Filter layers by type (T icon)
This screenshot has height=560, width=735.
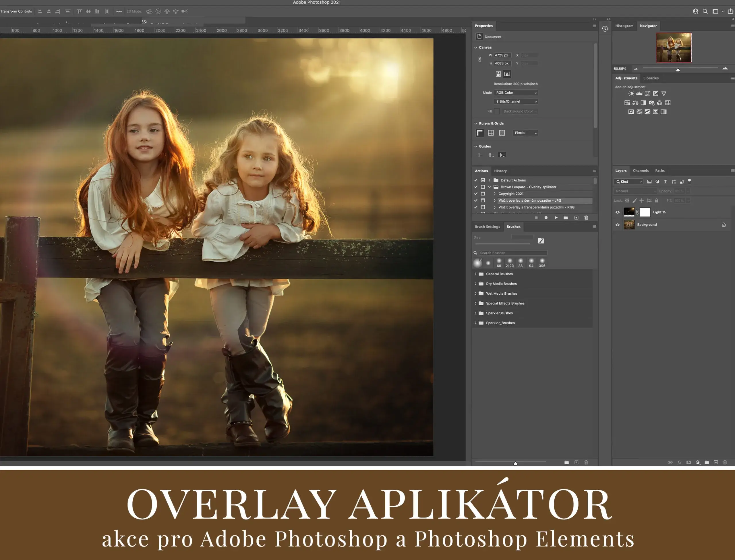pos(665,182)
